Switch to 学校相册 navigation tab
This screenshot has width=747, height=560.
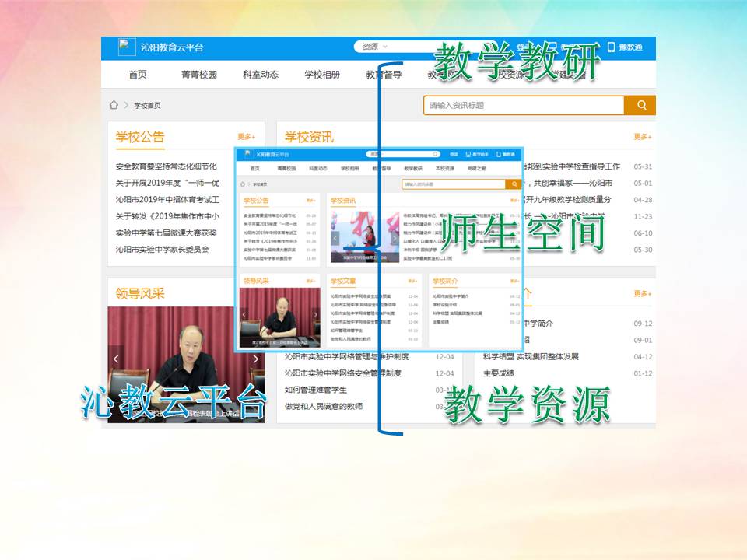pyautogui.click(x=322, y=75)
